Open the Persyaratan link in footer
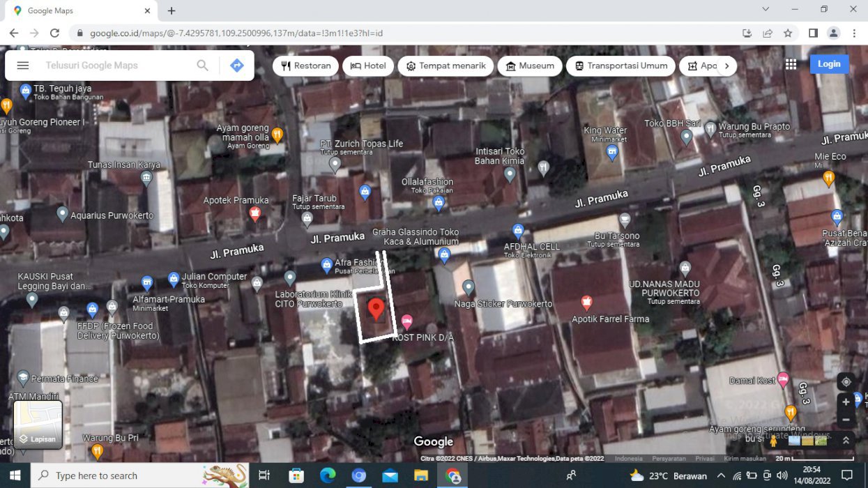The height and width of the screenshot is (488, 868). click(669, 459)
